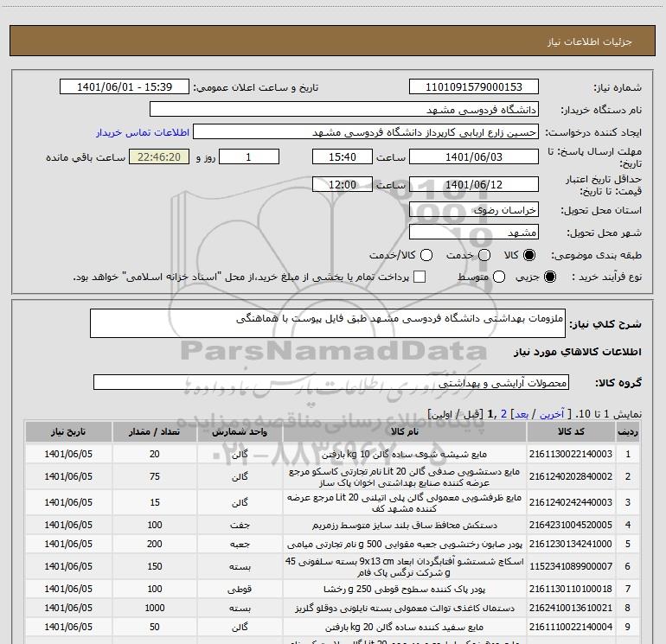
Task: Click item name پودر پاک کننده سطوح
Action: (405, 590)
